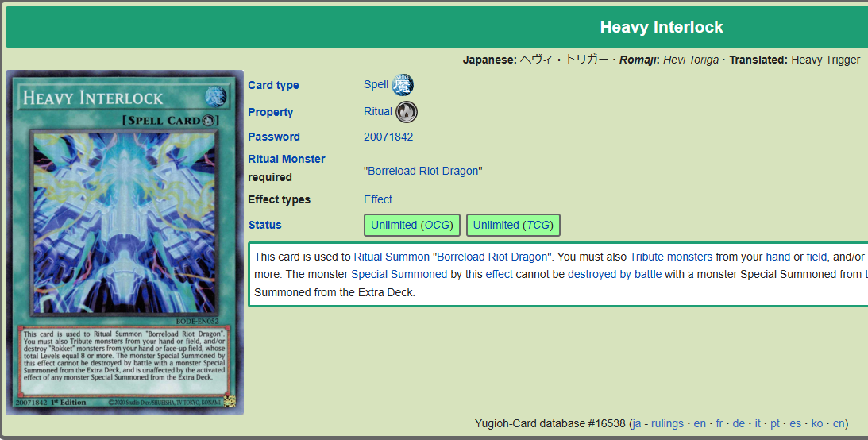Click the Yugioh-Card database #16538 text
The image size is (868, 440).
click(x=550, y=423)
